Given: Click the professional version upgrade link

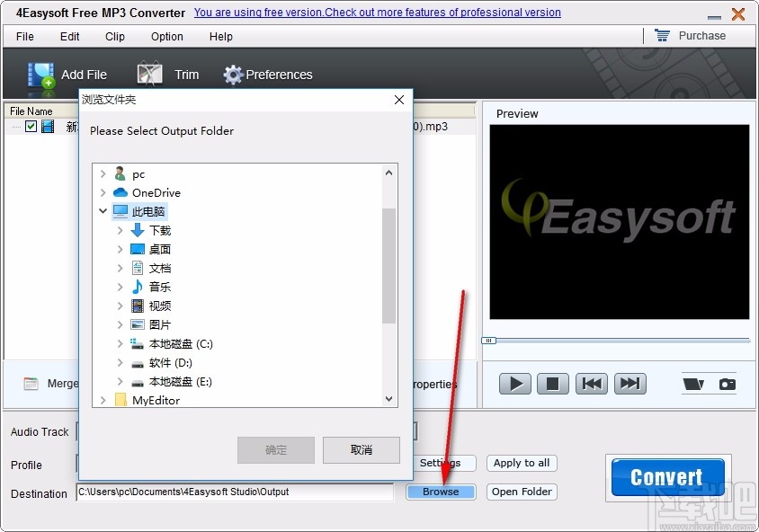Looking at the screenshot, I should point(378,13).
